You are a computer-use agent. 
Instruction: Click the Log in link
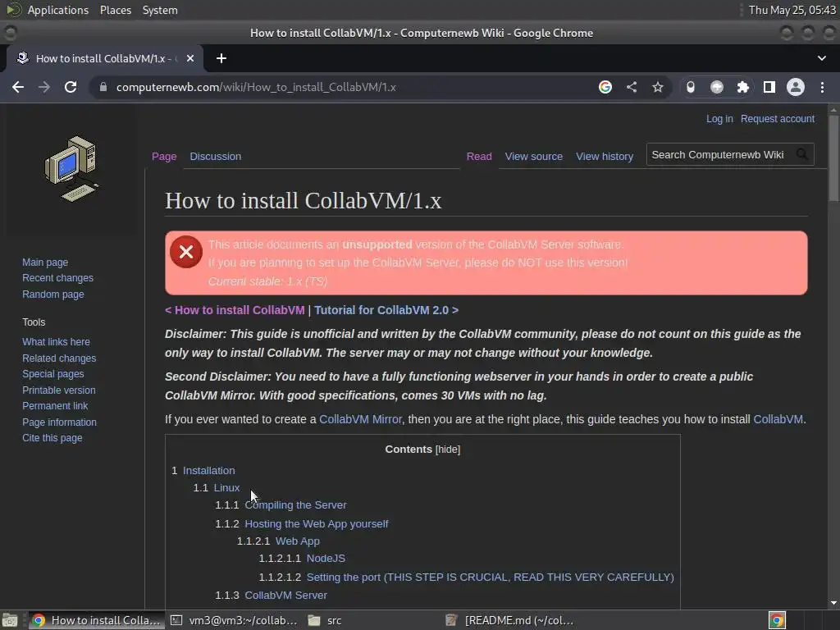719,119
